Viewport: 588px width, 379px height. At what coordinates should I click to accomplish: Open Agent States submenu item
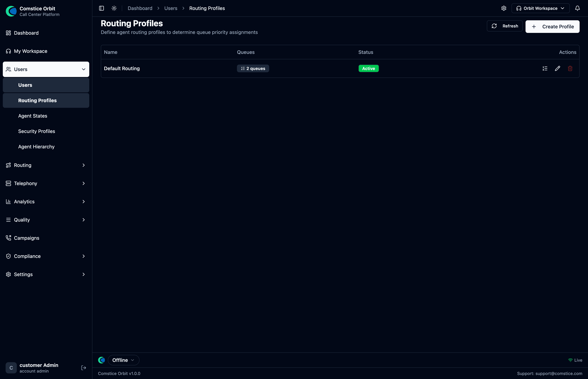[x=46, y=116]
